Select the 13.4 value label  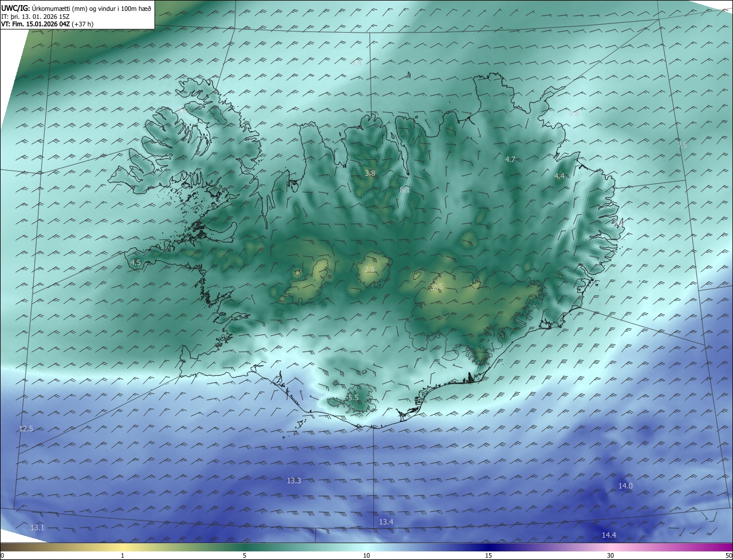386,522
